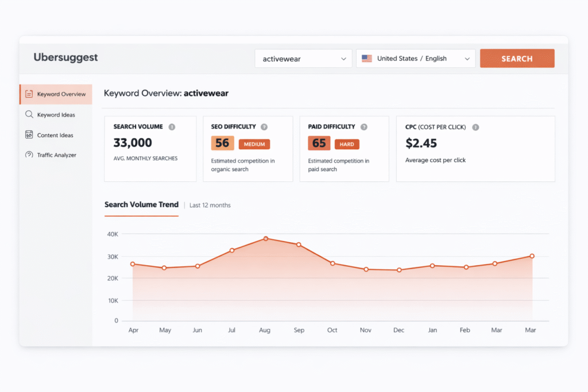
Task: Click the United States flag icon
Action: [367, 58]
